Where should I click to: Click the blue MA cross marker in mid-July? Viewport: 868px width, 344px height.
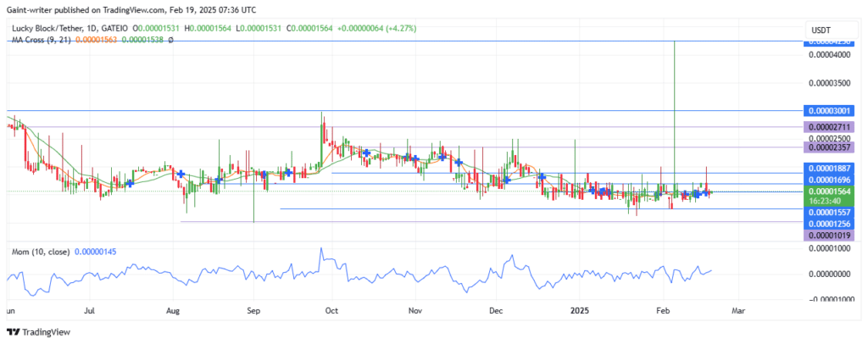point(130,183)
